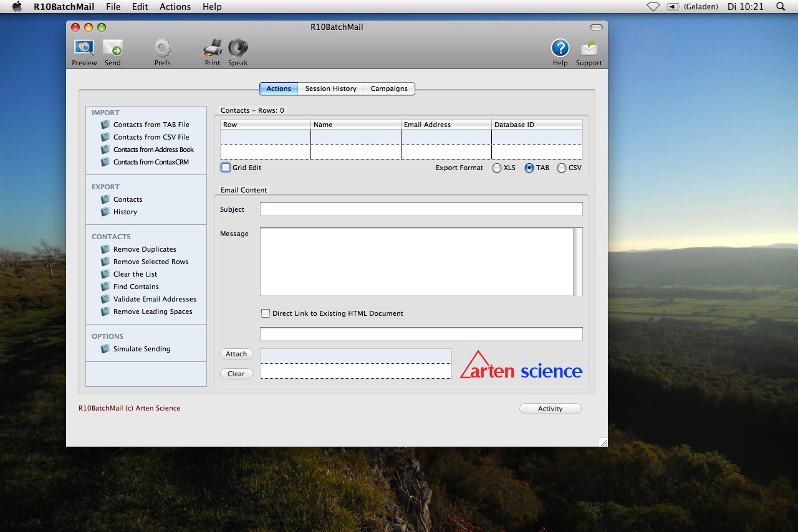Click the Email Address column header

tap(446, 125)
